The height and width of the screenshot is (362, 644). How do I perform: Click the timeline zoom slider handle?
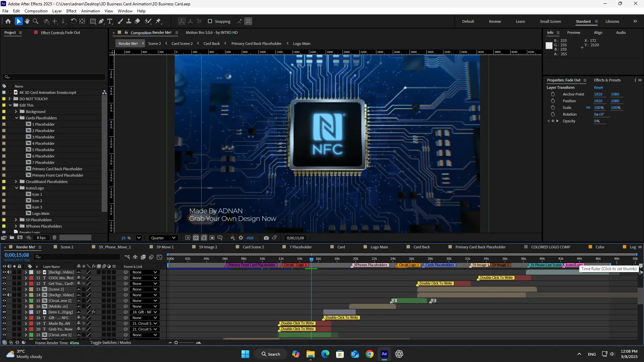[176, 343]
